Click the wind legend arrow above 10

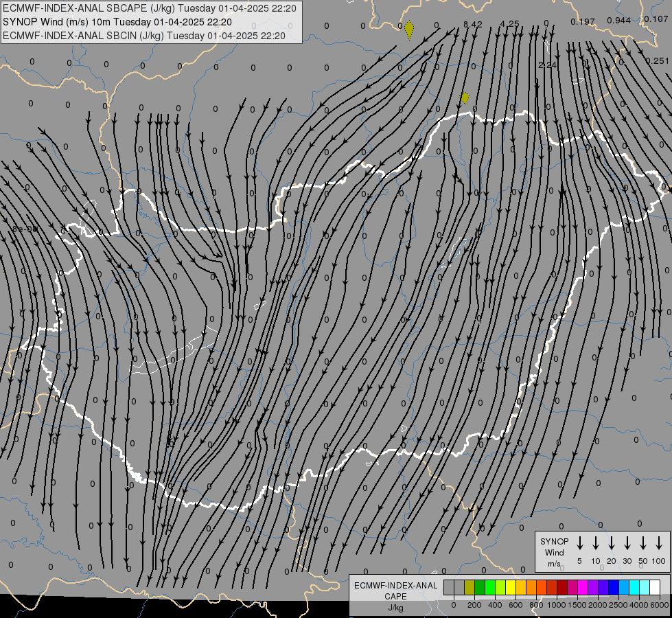coord(596,543)
